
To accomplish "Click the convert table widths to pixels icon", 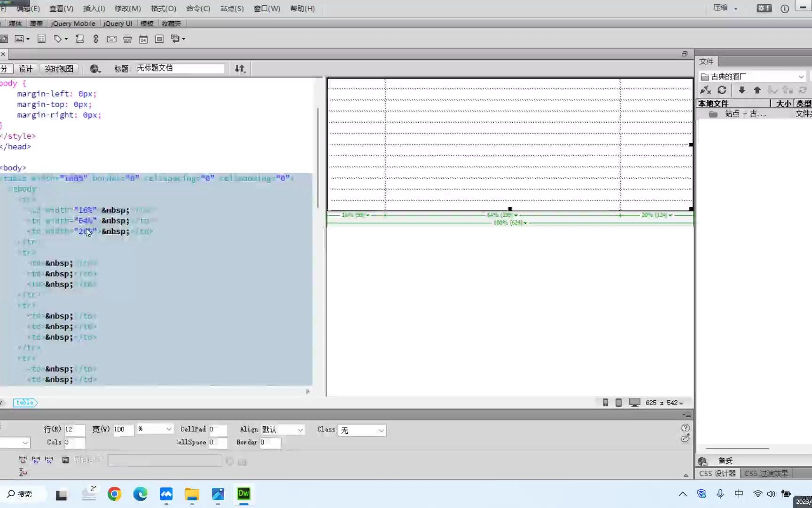I will (36, 460).
